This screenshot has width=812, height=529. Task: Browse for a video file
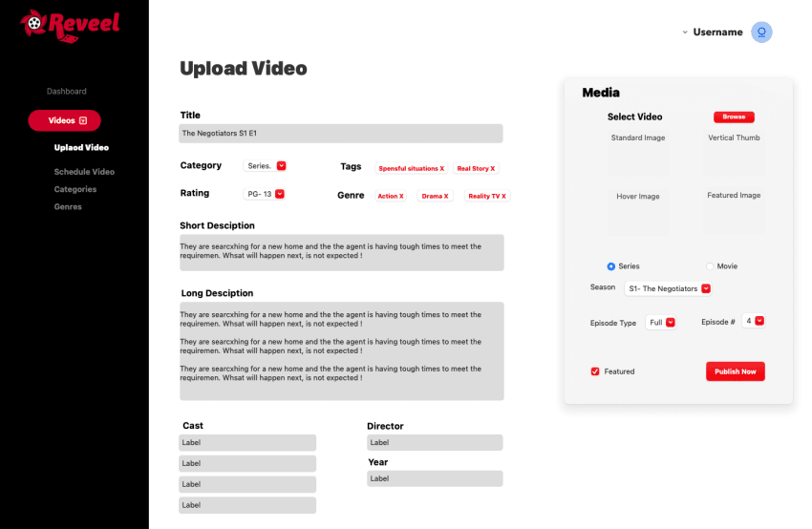pyautogui.click(x=734, y=117)
